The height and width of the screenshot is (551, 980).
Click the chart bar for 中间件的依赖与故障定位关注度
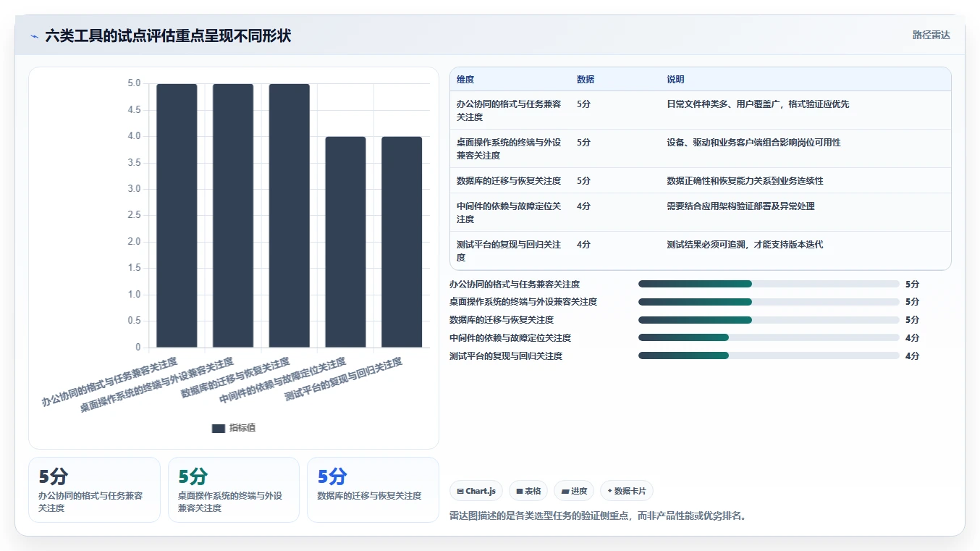(x=345, y=242)
